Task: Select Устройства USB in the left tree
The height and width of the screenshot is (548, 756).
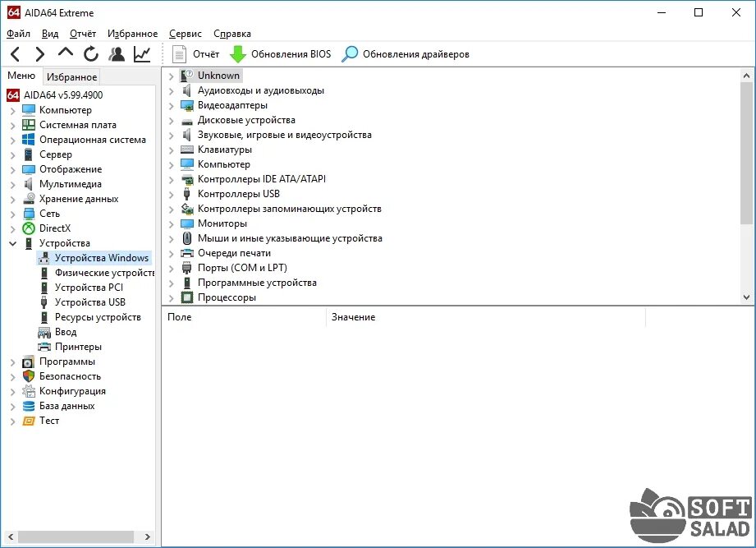Action: tap(89, 302)
